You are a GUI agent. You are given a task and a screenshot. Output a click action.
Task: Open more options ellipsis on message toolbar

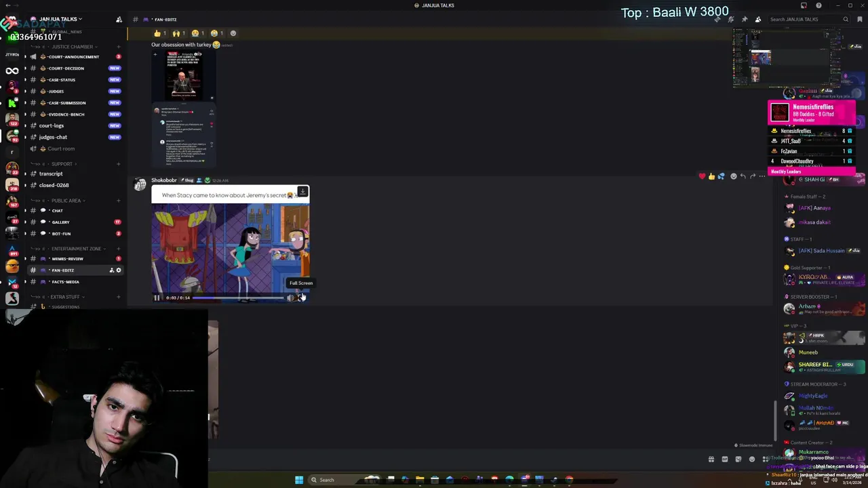point(762,176)
